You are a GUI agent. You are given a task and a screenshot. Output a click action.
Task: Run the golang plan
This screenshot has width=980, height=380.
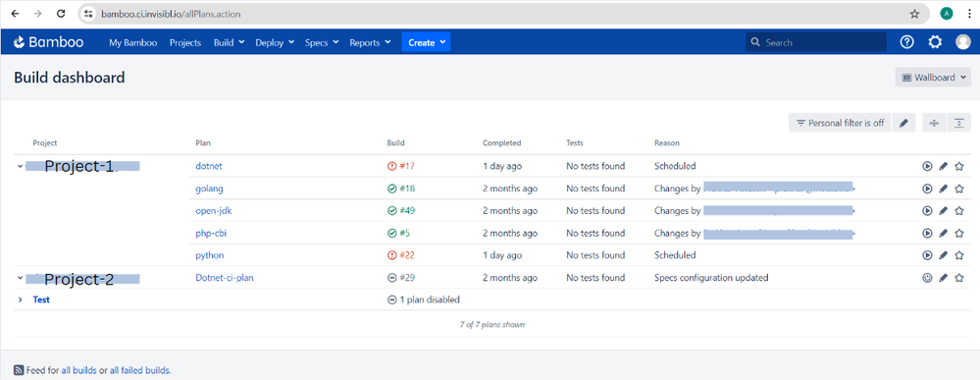tap(927, 189)
